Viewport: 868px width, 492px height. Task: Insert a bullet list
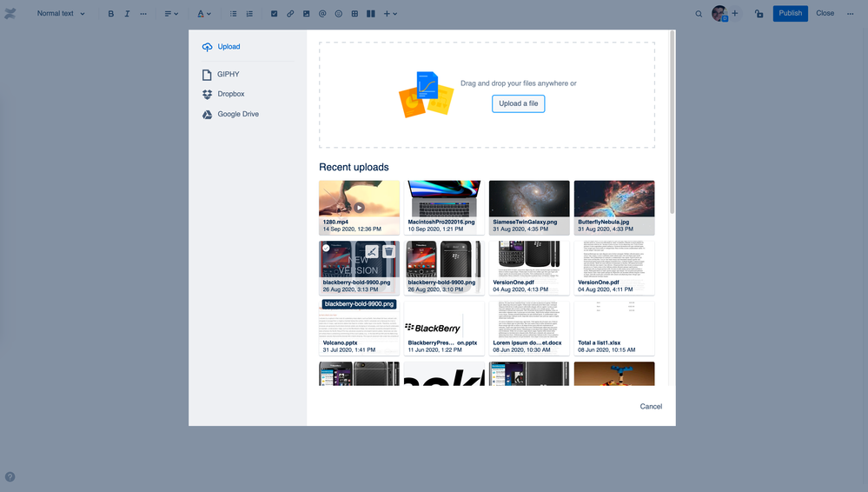[234, 14]
